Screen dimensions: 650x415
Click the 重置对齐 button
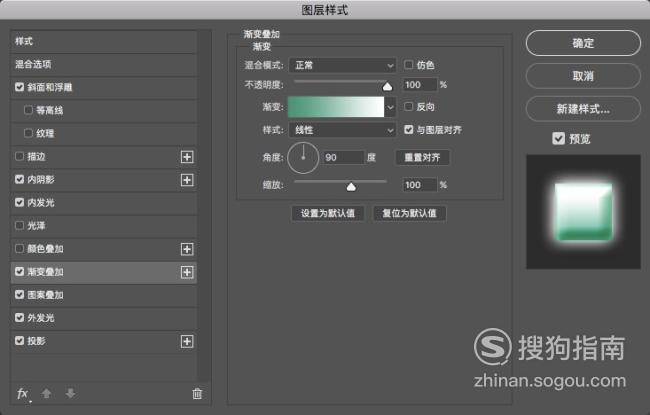click(422, 158)
